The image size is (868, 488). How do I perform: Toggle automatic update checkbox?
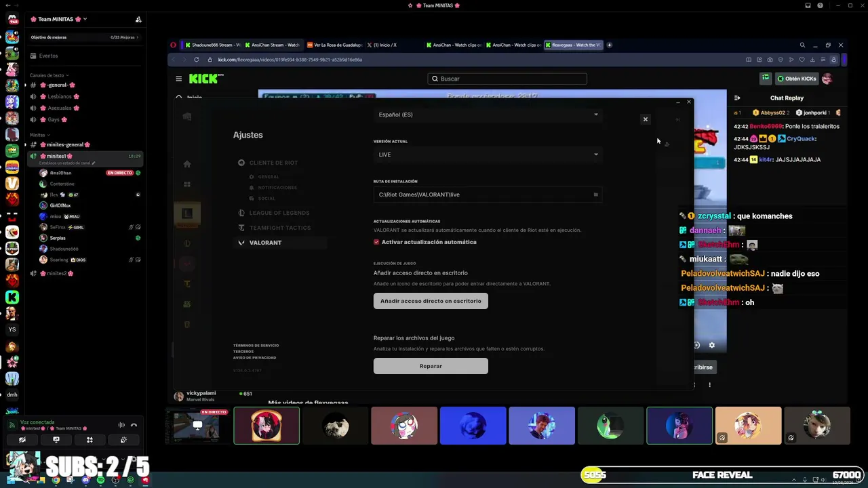376,242
